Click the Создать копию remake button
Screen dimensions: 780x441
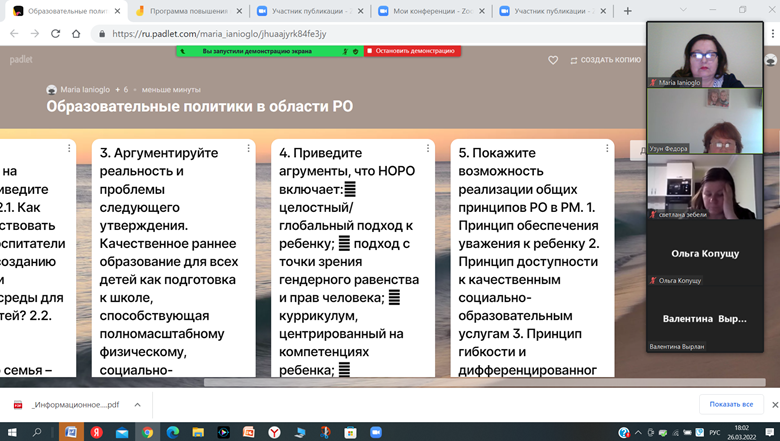pos(606,60)
